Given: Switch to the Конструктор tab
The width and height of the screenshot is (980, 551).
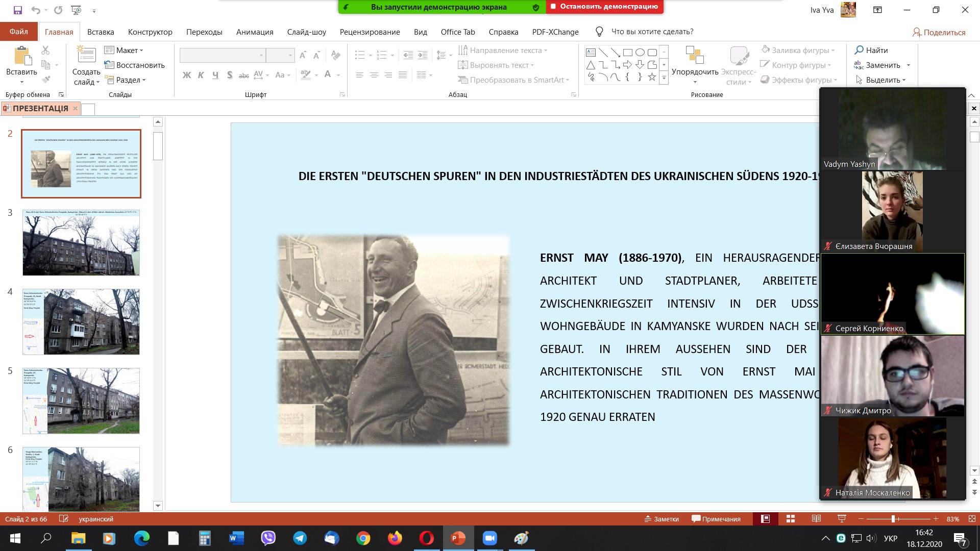Looking at the screenshot, I should [150, 32].
